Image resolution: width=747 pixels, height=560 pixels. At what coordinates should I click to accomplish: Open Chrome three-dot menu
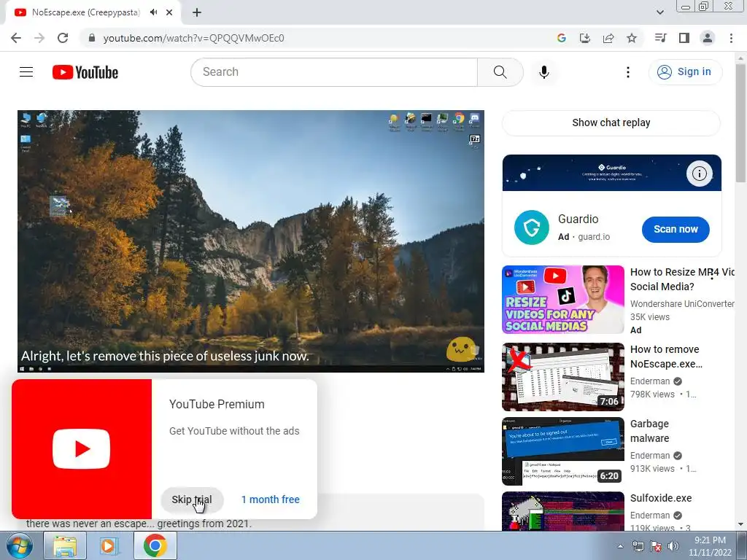(731, 38)
